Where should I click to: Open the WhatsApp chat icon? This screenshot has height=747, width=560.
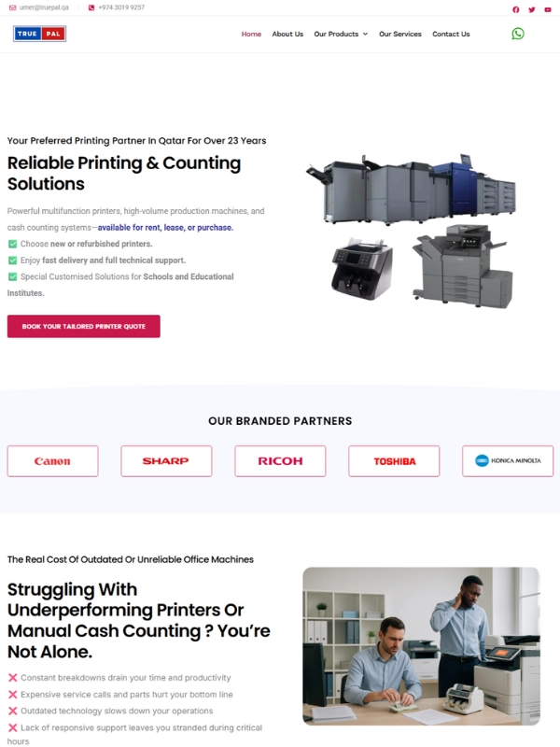[x=518, y=34]
